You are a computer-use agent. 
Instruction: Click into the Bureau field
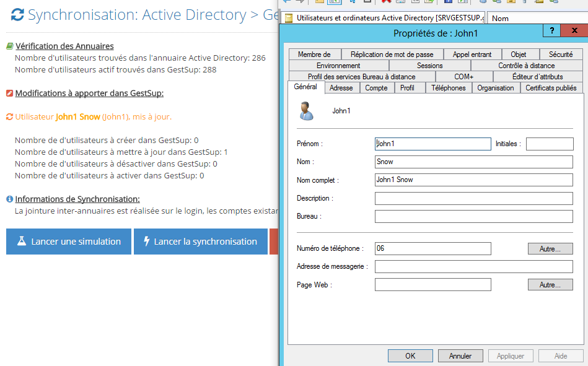(474, 216)
